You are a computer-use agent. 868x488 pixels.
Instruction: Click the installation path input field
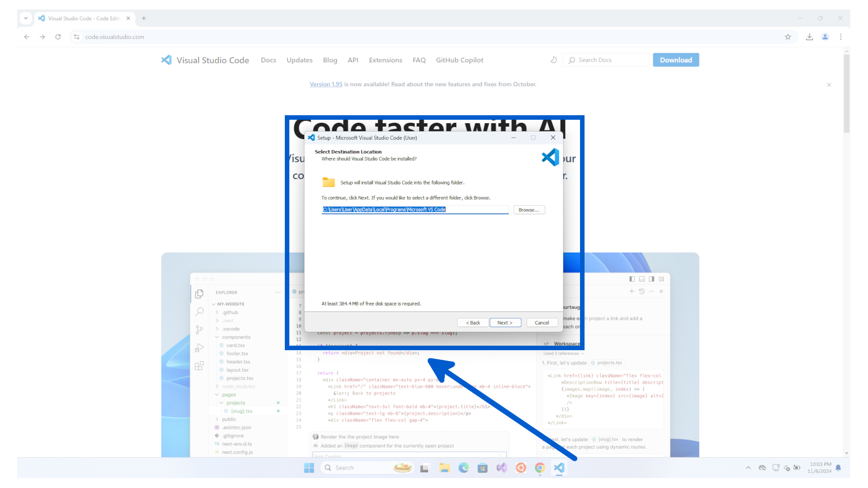click(414, 209)
